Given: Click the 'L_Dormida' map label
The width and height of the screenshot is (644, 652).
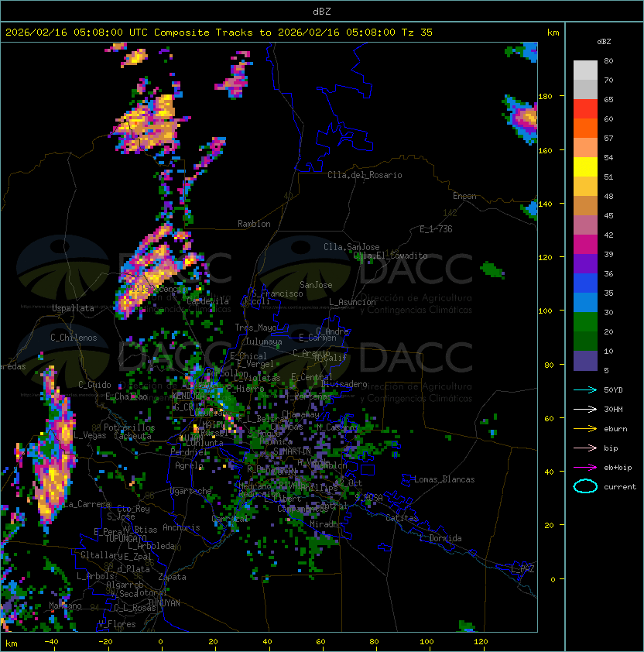Looking at the screenshot, I should (x=440, y=538).
